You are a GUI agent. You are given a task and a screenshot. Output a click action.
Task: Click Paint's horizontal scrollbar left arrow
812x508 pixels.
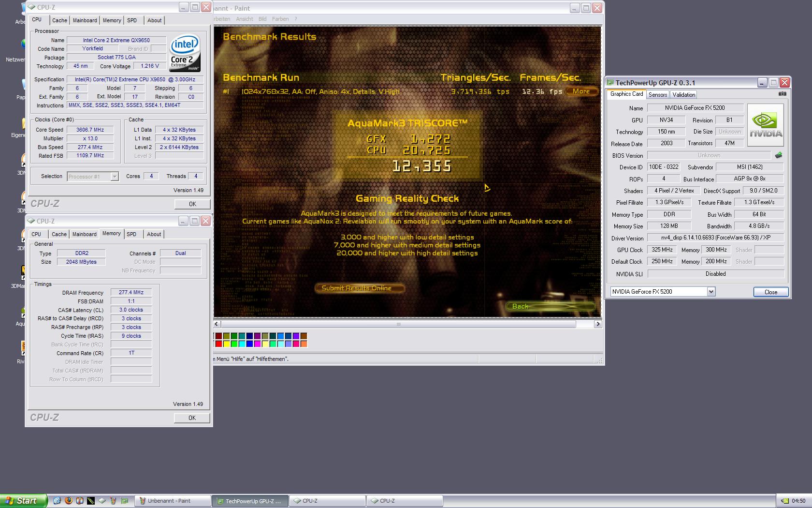tap(217, 324)
